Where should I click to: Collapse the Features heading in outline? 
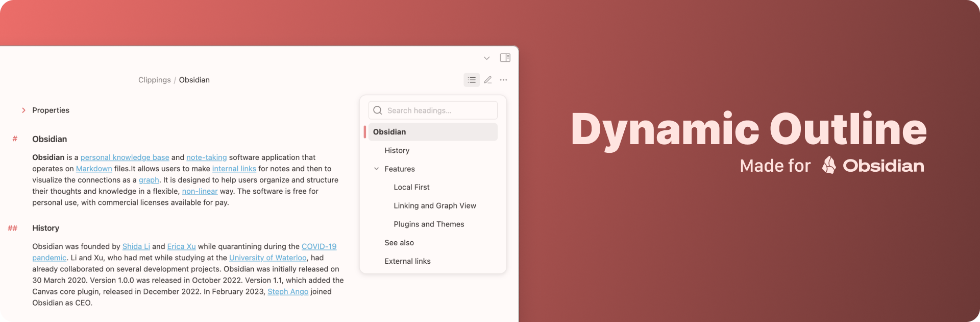pos(376,169)
